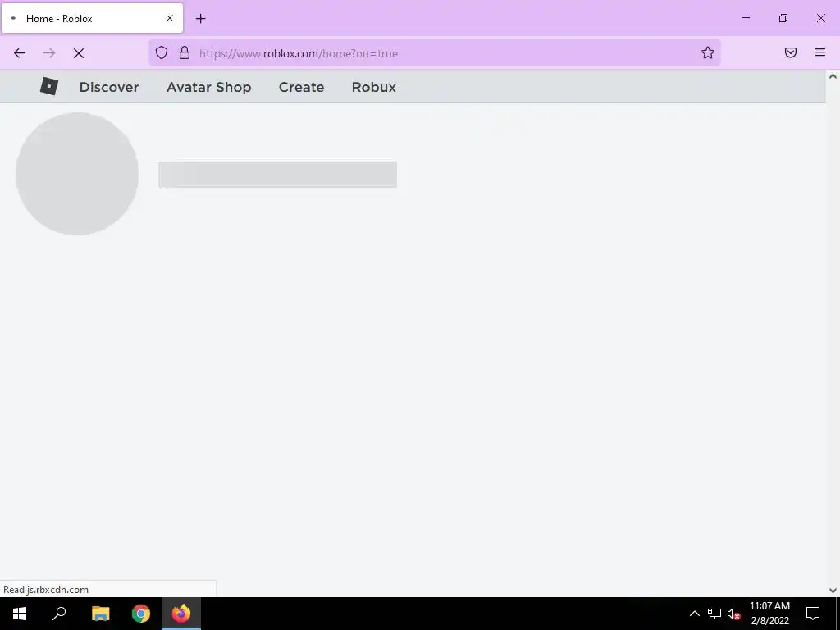Click the page scrollbar down arrow
Image resolution: width=840 pixels, height=630 pixels.
click(x=833, y=591)
